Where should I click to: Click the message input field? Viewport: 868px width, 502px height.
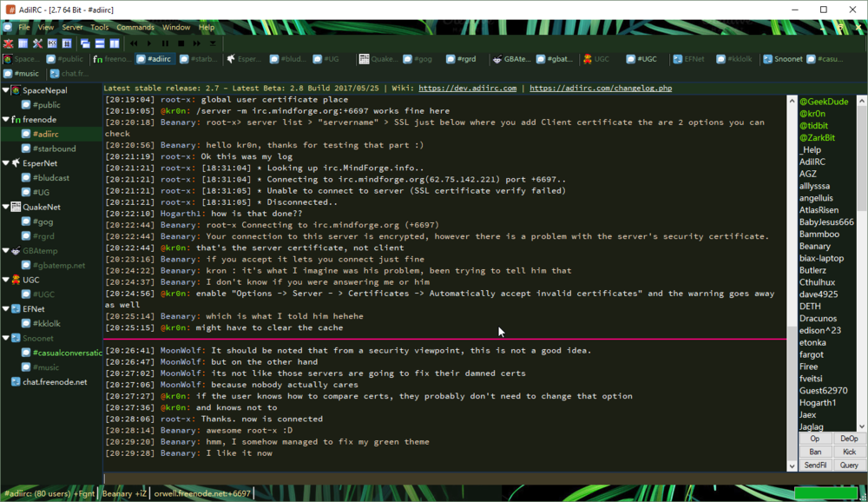click(x=445, y=479)
